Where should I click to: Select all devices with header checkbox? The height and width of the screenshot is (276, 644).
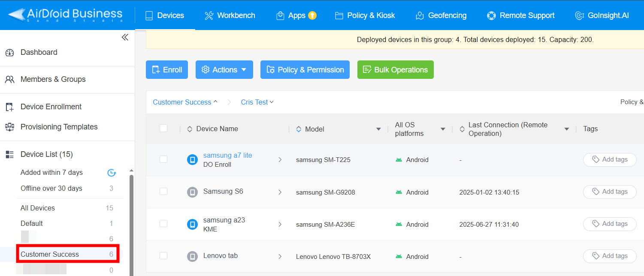pyautogui.click(x=163, y=128)
